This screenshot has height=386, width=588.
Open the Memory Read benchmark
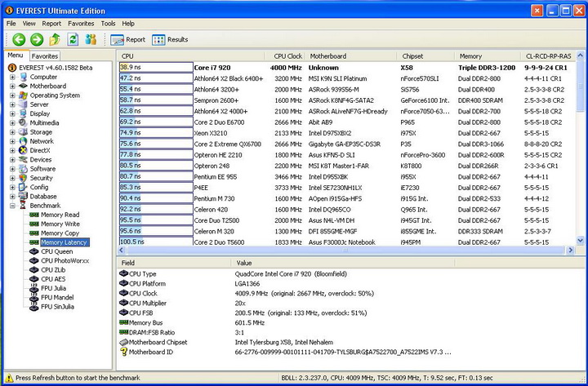pos(60,215)
